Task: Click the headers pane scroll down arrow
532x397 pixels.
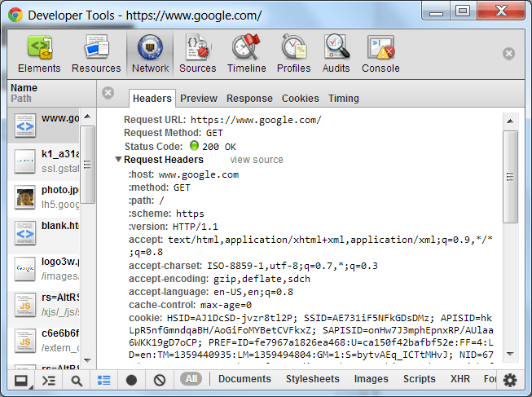Action: pyautogui.click(x=510, y=354)
